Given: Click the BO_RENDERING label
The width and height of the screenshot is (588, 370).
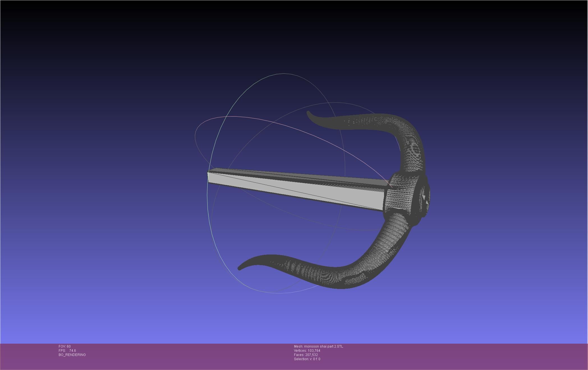Looking at the screenshot, I should [x=72, y=355].
